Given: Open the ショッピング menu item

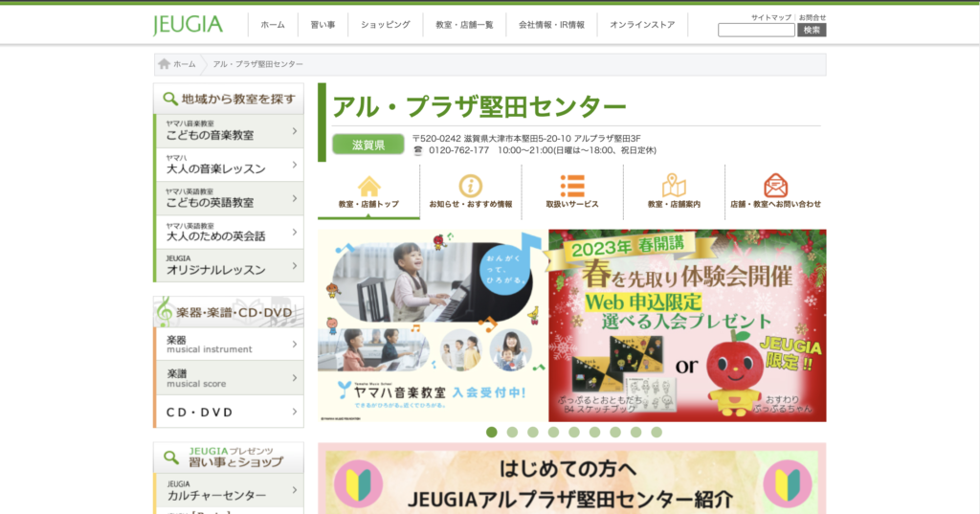Looking at the screenshot, I should (x=386, y=25).
